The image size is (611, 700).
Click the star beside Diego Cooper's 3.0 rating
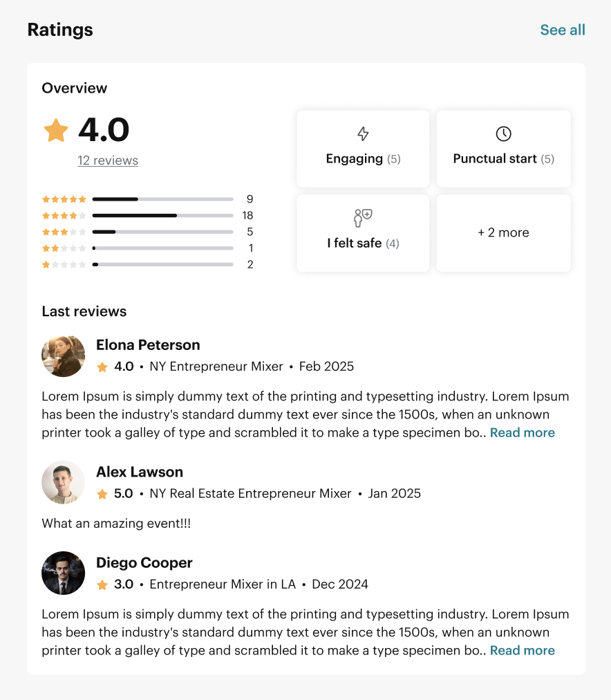[x=102, y=584]
